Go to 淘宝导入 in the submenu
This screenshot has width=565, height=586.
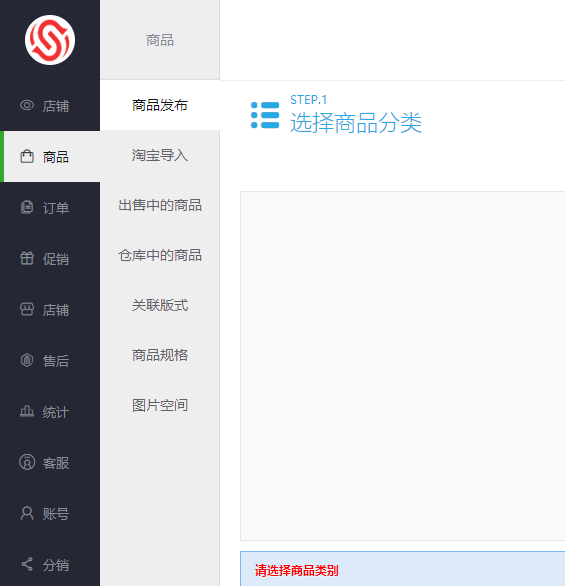coord(160,155)
